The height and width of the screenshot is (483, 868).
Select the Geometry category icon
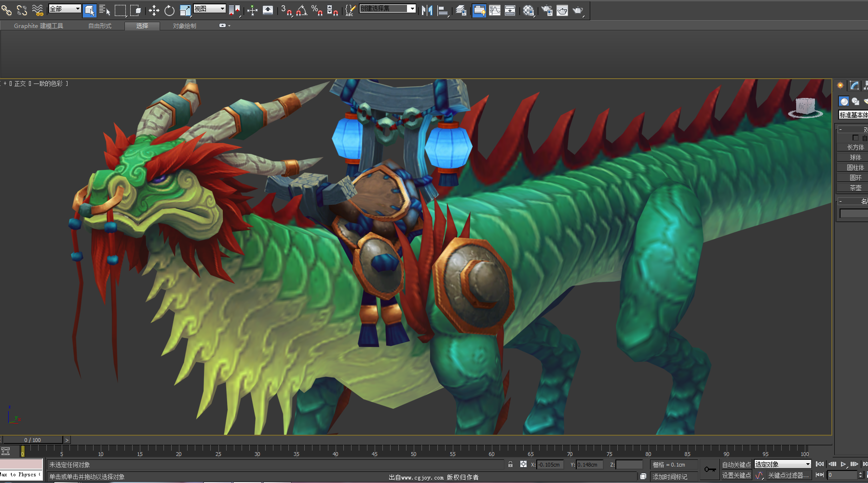pyautogui.click(x=844, y=101)
